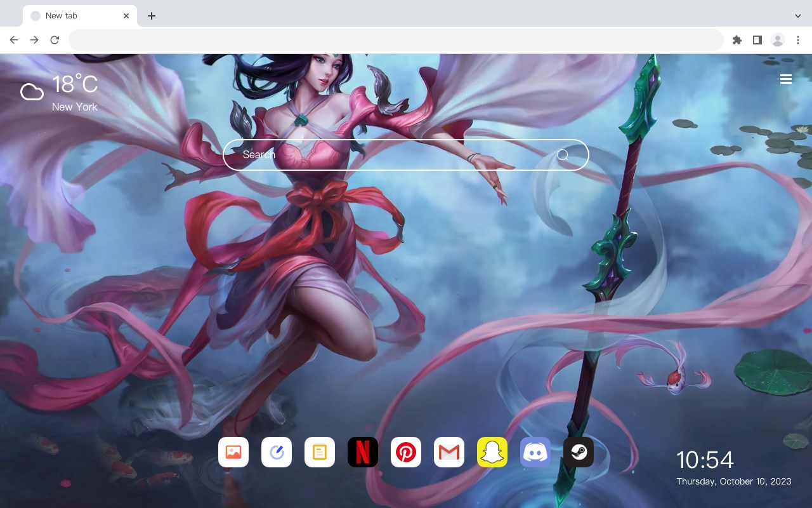Open the yellow notes shortcut icon
The height and width of the screenshot is (508, 812).
pyautogui.click(x=320, y=452)
